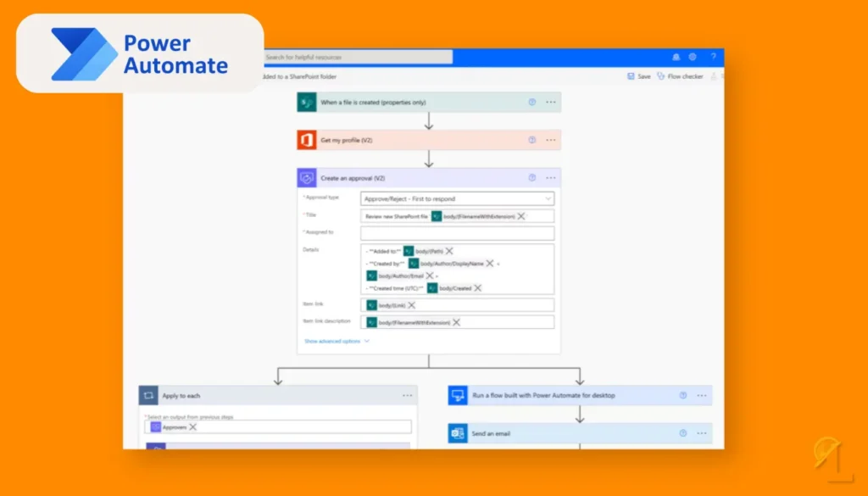This screenshot has height=496, width=868.
Task: Remove body/Author/Email token
Action: point(430,276)
